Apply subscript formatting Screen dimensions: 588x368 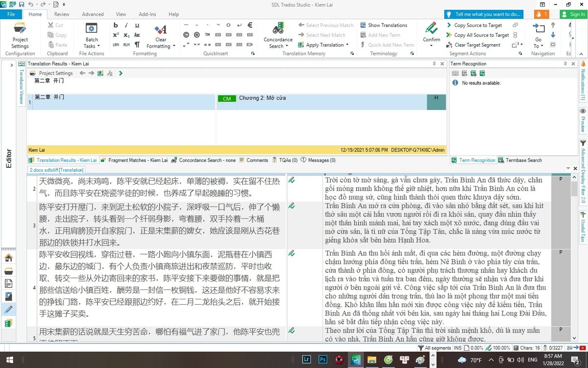click(126, 35)
